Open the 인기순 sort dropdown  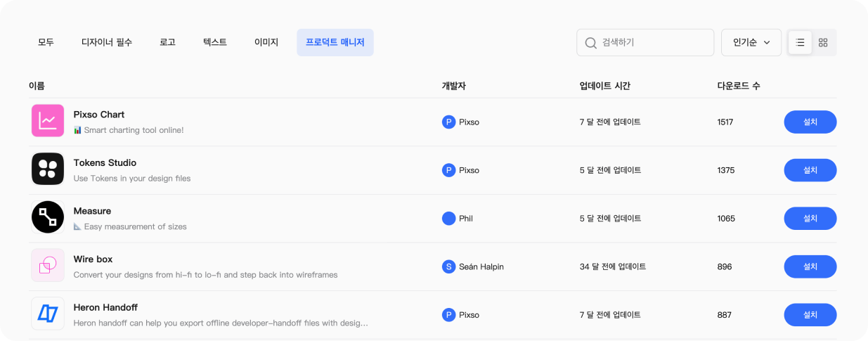(x=751, y=42)
